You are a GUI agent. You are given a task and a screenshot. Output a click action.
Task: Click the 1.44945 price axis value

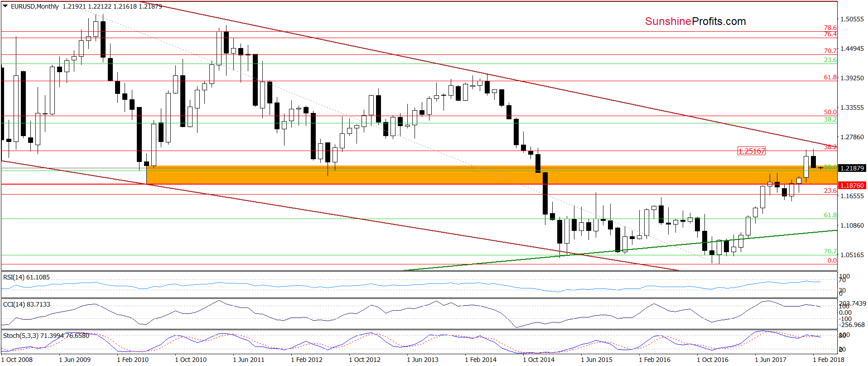click(852, 49)
